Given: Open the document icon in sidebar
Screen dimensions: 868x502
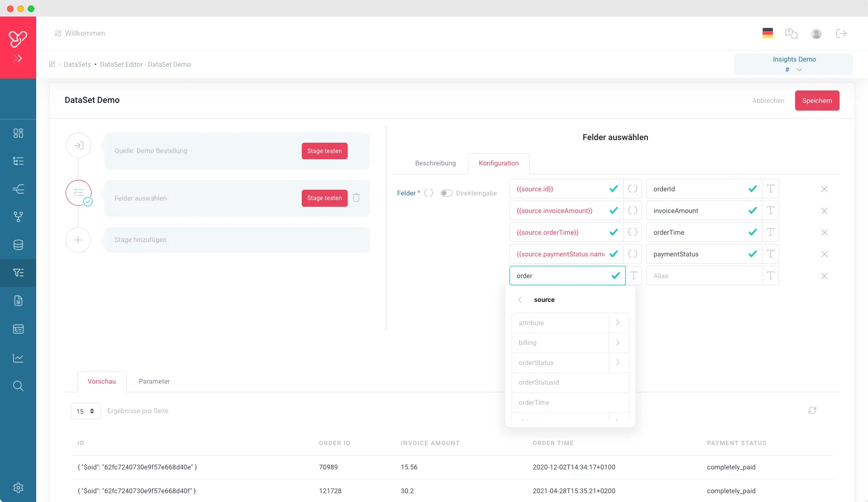Looking at the screenshot, I should coord(18,301).
